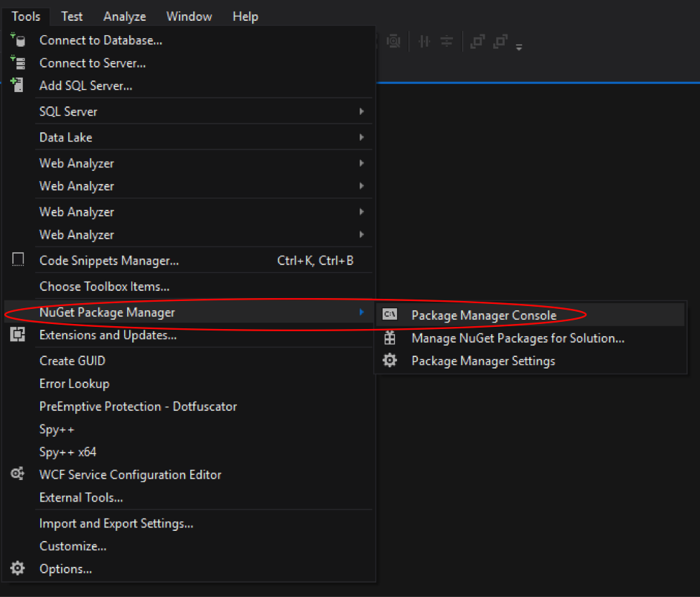
Task: Click the Code Snippets Manager icon
Action: (x=18, y=260)
